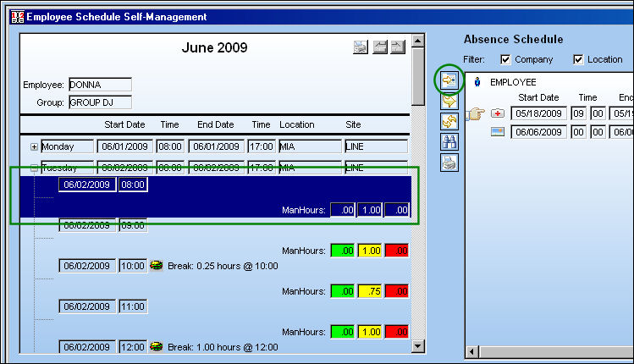Viewport: 634px width, 364px height.
Task: Select the highlighted 08:00 time slot field
Action: (x=133, y=185)
